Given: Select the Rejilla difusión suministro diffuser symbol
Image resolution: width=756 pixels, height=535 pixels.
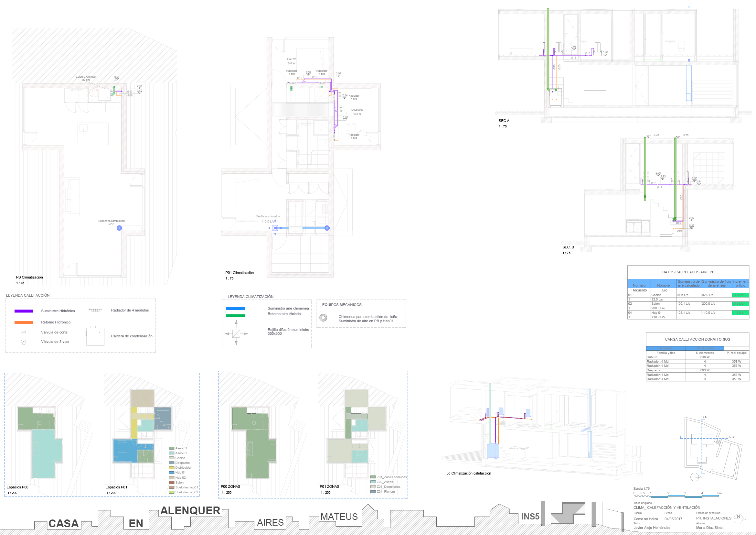Looking at the screenshot, I should 236,333.
